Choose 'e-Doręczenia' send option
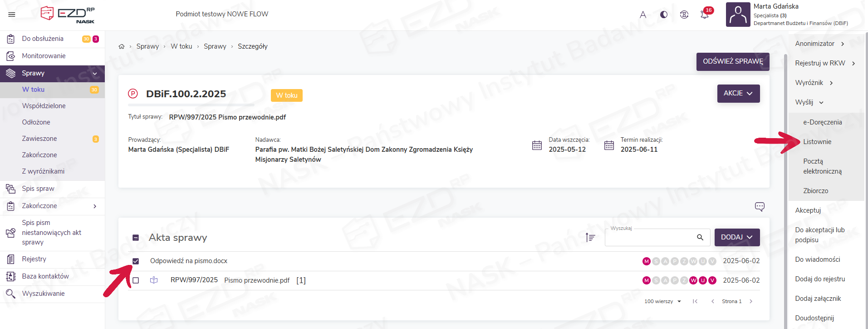 (x=822, y=122)
